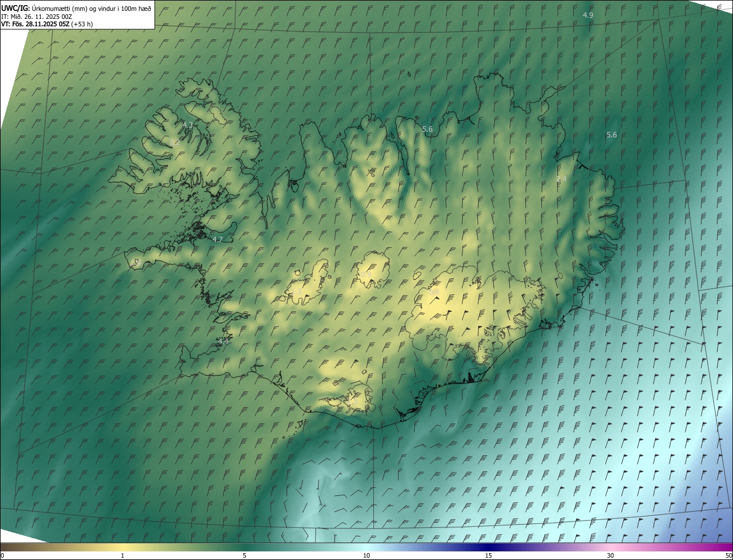This screenshot has height=560, width=733.
Task: Click the colour scale tick label 1
Action: [x=123, y=555]
